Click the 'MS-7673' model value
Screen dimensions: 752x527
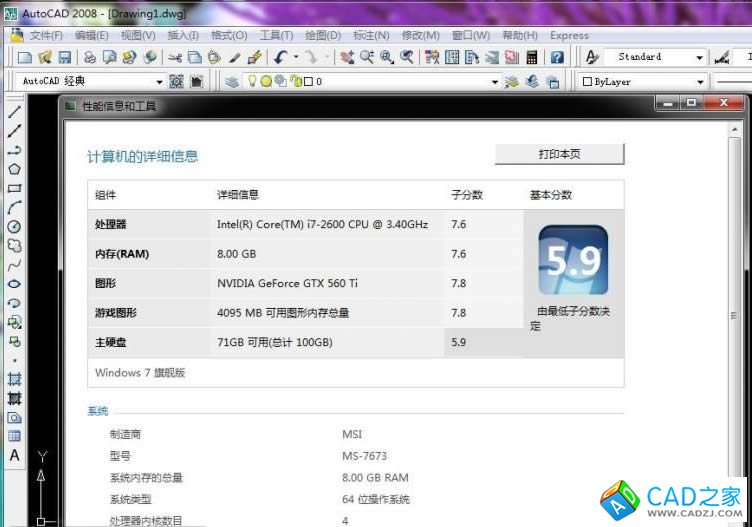[x=364, y=456]
